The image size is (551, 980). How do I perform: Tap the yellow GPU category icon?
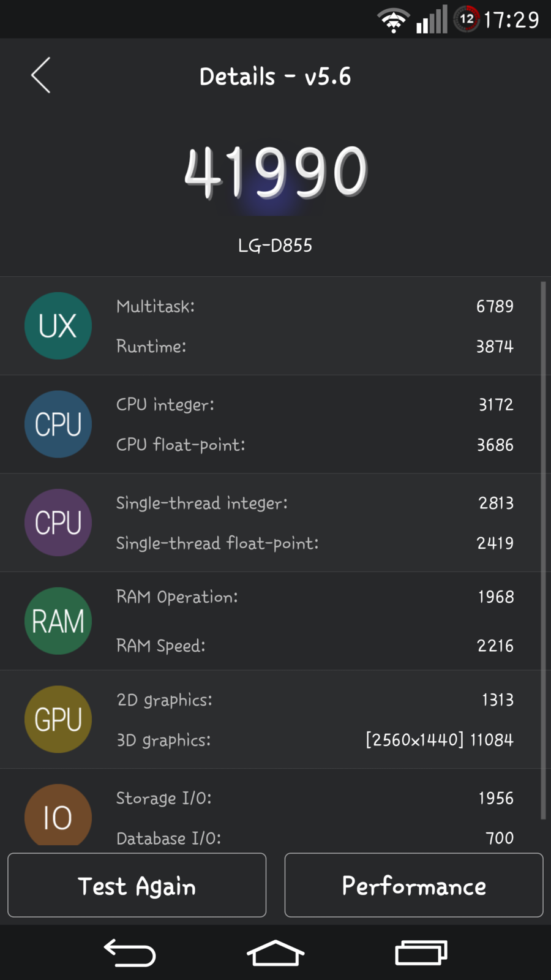(58, 719)
